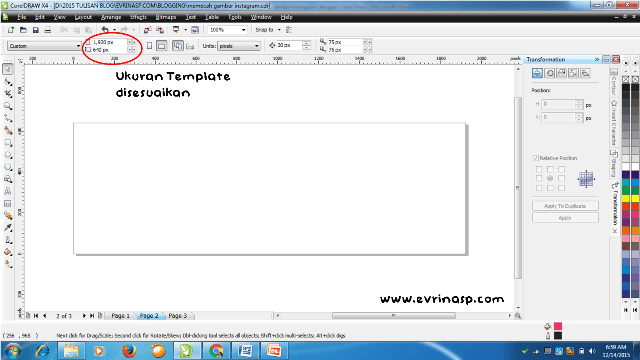
Task: Click the black outline color indicator
Action: [558, 336]
